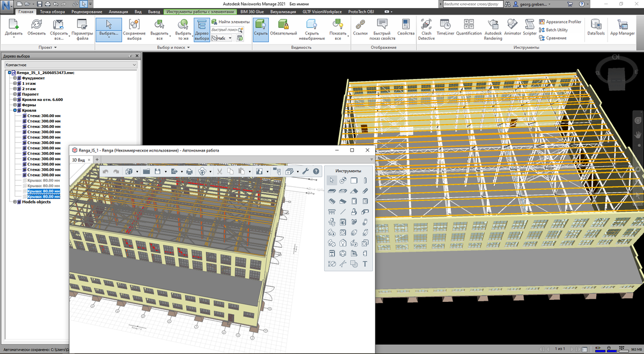Select the Парапет tree item
This screenshot has width=644, height=354.
pyautogui.click(x=30, y=94)
